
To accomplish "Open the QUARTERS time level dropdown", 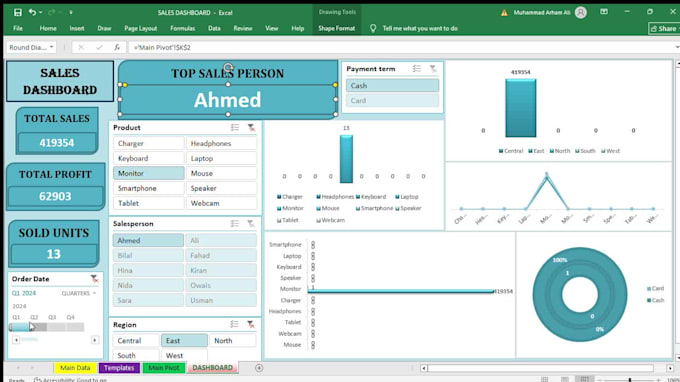I will [78, 294].
